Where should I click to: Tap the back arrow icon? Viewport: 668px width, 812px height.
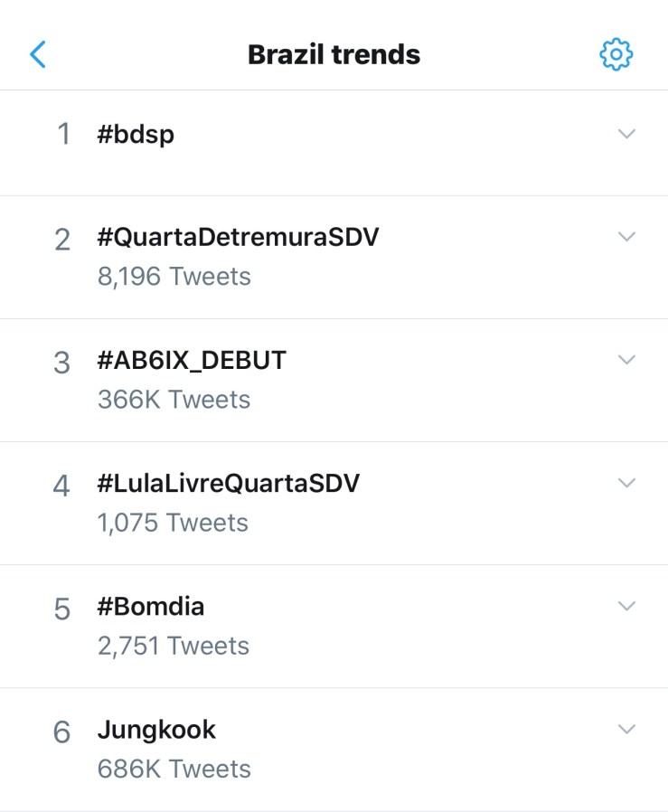click(38, 54)
